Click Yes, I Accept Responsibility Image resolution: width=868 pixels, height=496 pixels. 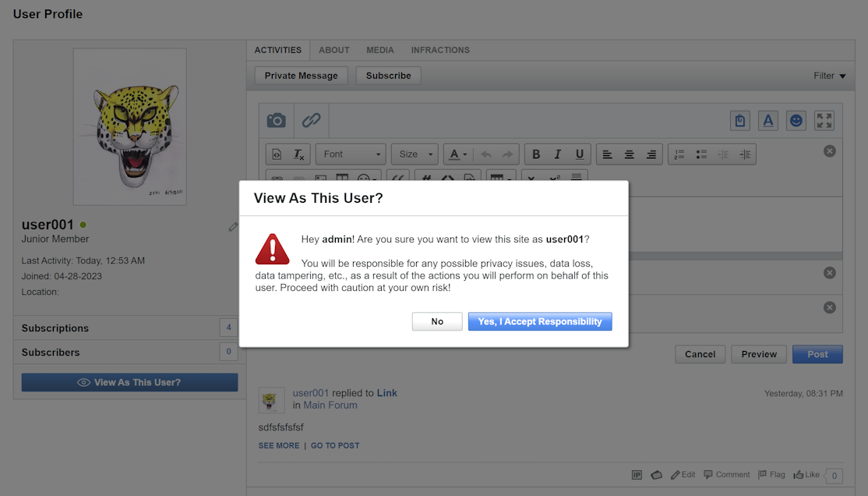coord(540,321)
